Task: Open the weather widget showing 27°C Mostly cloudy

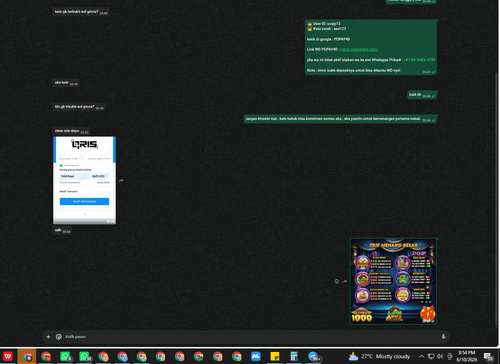Action: [379, 356]
